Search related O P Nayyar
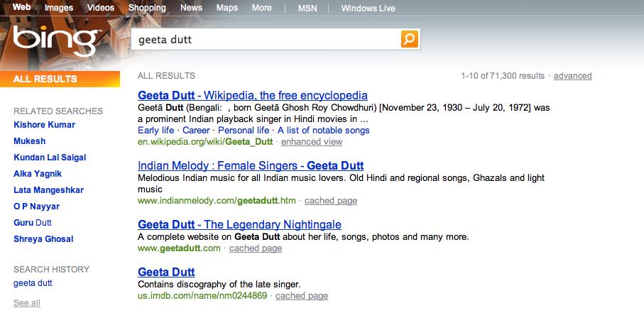644x325 pixels. (36, 206)
